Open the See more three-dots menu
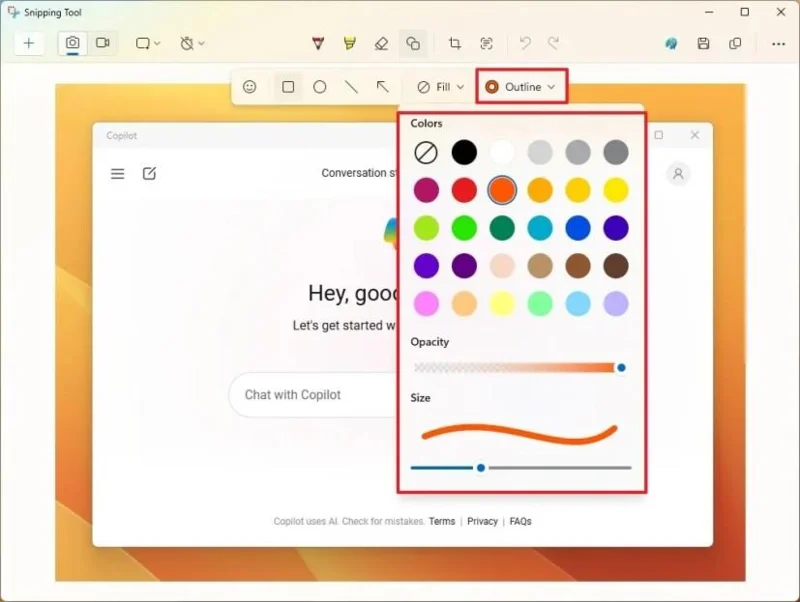This screenshot has height=602, width=800. tap(779, 44)
